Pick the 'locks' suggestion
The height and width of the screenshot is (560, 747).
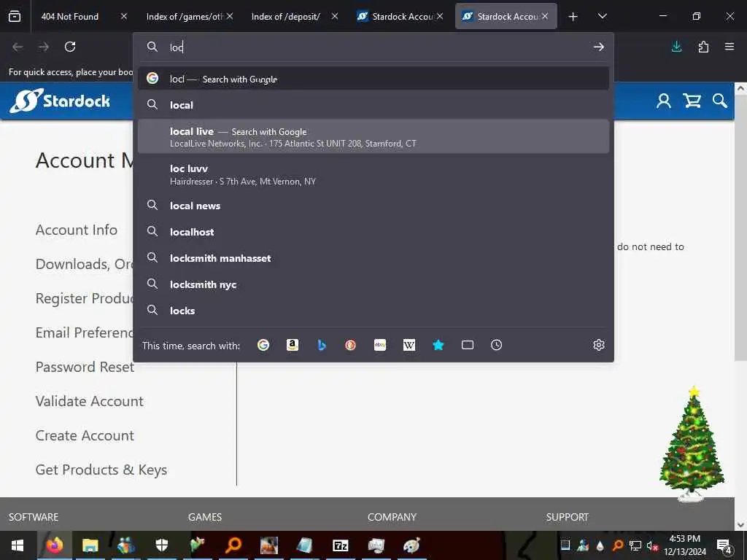tap(373, 311)
